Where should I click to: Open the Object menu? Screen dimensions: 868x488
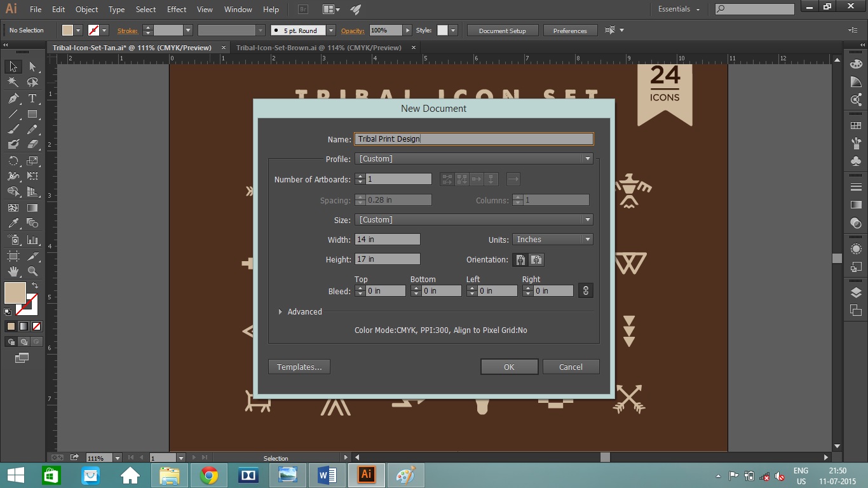tap(86, 10)
